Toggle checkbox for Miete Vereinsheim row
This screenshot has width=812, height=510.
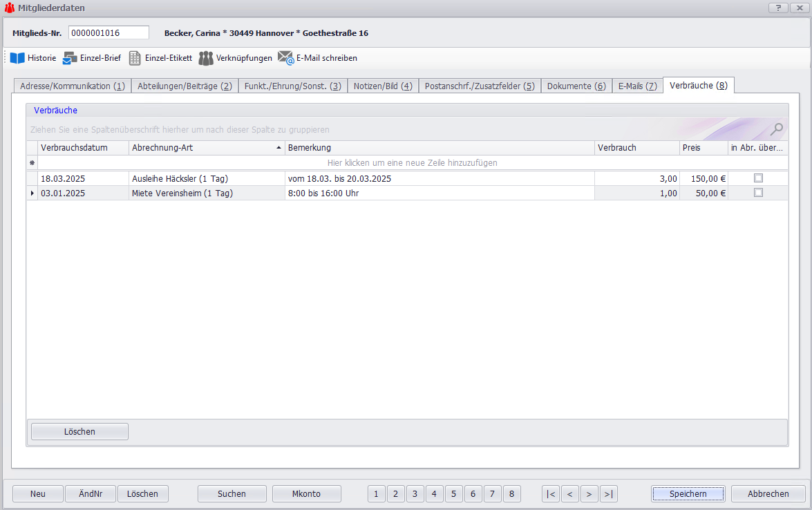coord(758,193)
